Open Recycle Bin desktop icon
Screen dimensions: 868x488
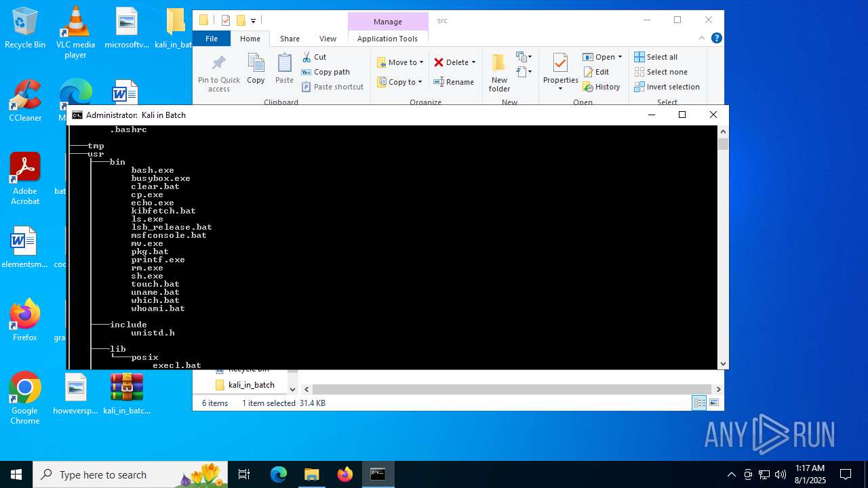tap(25, 28)
